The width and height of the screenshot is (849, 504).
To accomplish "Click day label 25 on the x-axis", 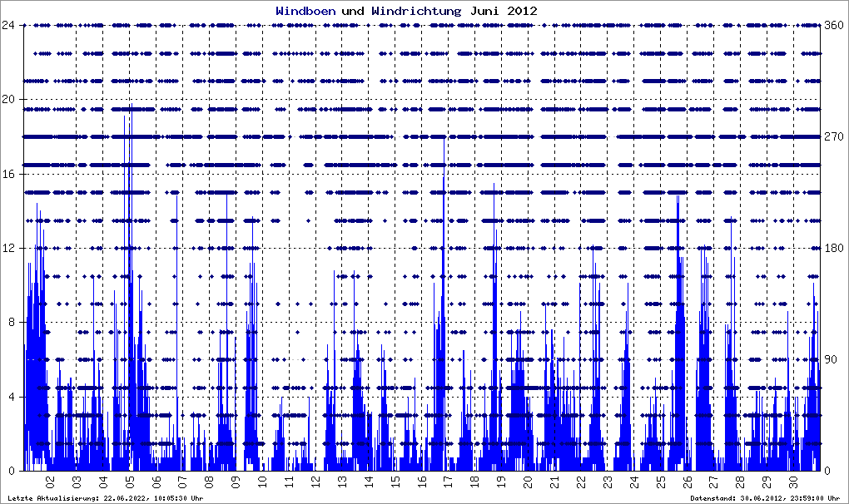I will (x=660, y=482).
